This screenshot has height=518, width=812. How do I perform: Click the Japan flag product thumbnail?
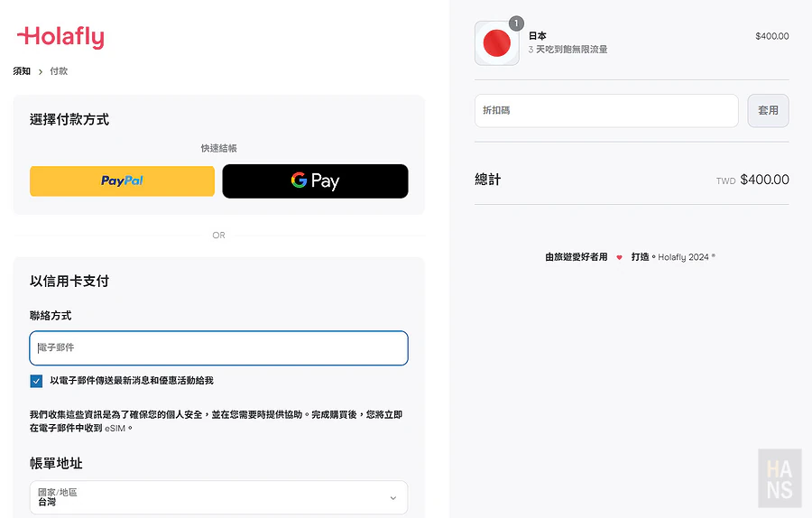tap(496, 43)
